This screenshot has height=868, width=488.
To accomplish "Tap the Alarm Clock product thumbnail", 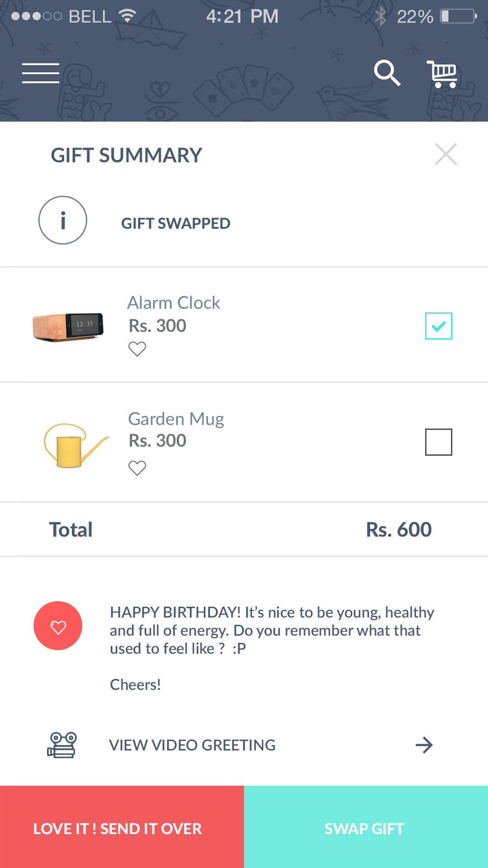I will (68, 325).
